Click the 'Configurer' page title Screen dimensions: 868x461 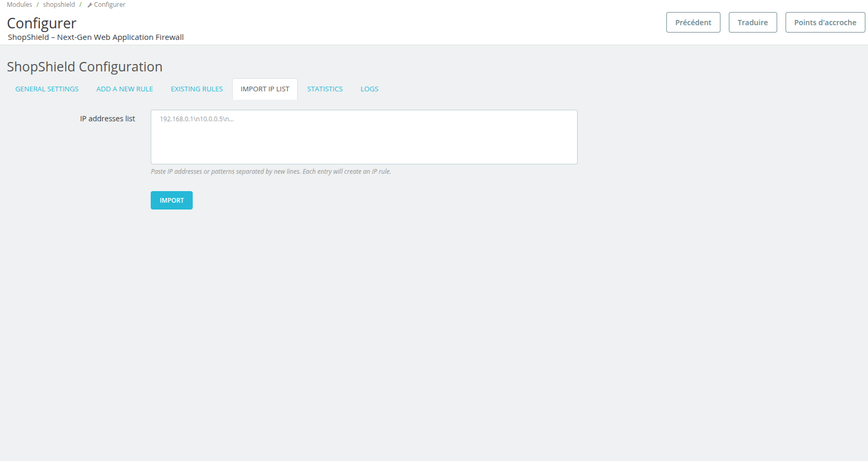point(41,24)
